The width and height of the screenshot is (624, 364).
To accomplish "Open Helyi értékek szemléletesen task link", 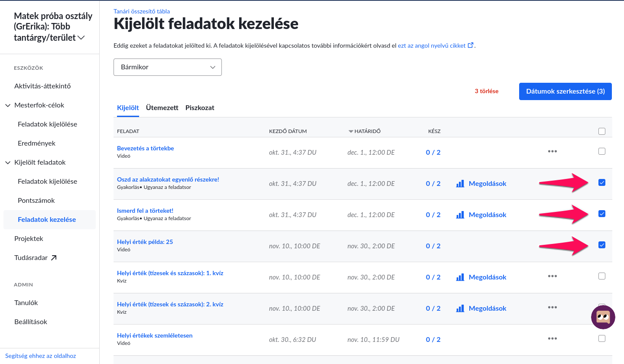I will [x=155, y=335].
